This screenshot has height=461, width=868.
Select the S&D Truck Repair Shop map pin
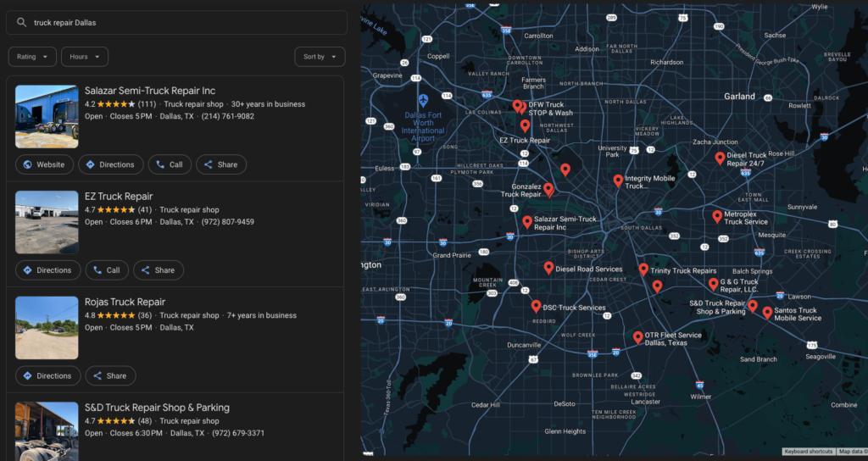click(753, 305)
